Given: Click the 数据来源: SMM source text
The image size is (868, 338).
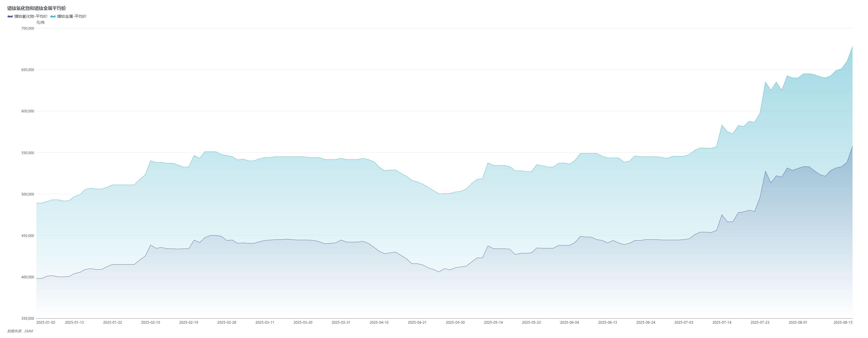Looking at the screenshot, I should [x=20, y=331].
